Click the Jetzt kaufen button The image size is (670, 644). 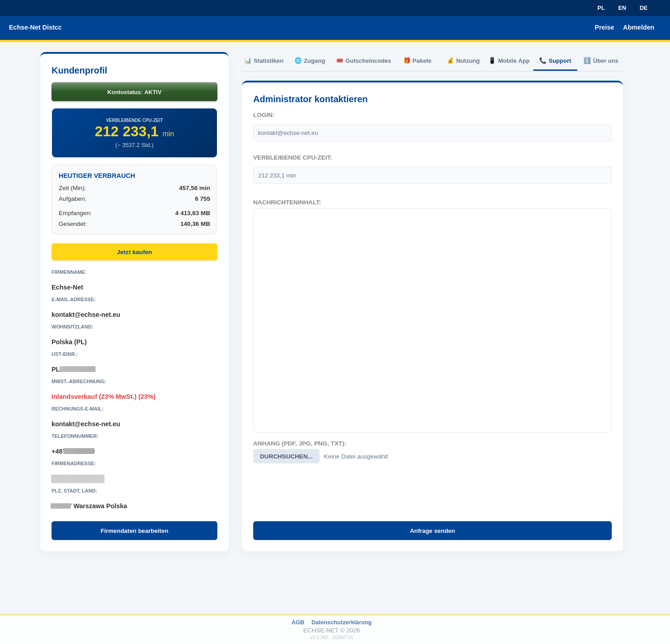134,252
